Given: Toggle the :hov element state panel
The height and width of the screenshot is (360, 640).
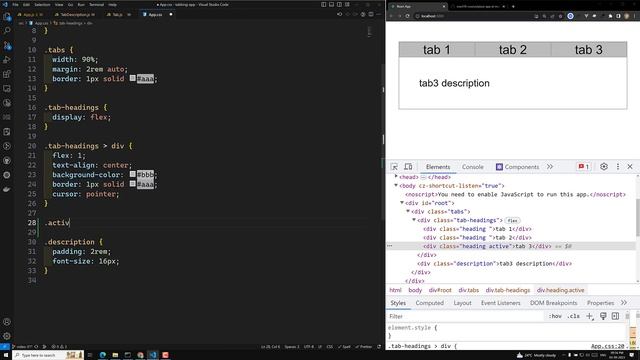Looking at the screenshot, I should 555,316.
